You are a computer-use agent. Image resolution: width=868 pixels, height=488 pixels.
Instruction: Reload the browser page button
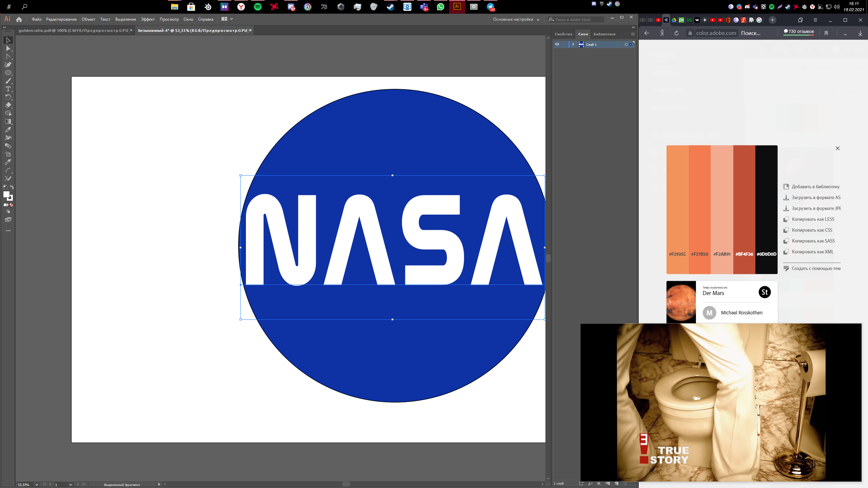click(x=676, y=33)
